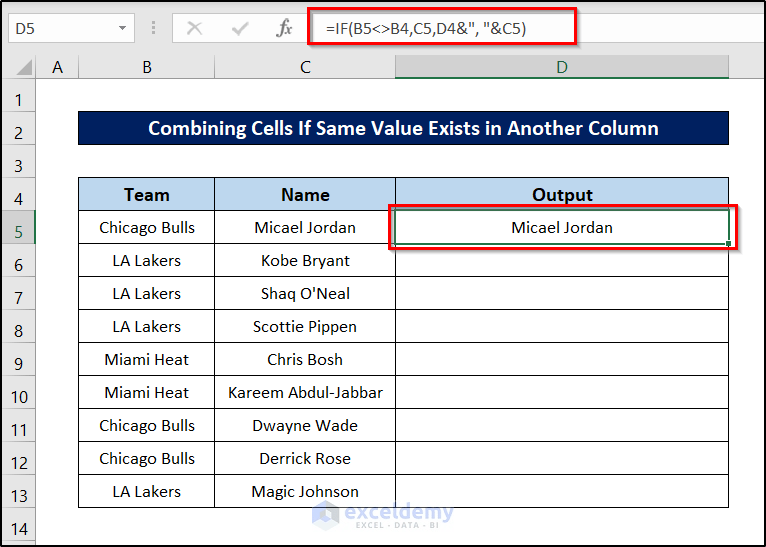
Task: Select the 'Derrick Rose' cell
Action: (x=305, y=458)
